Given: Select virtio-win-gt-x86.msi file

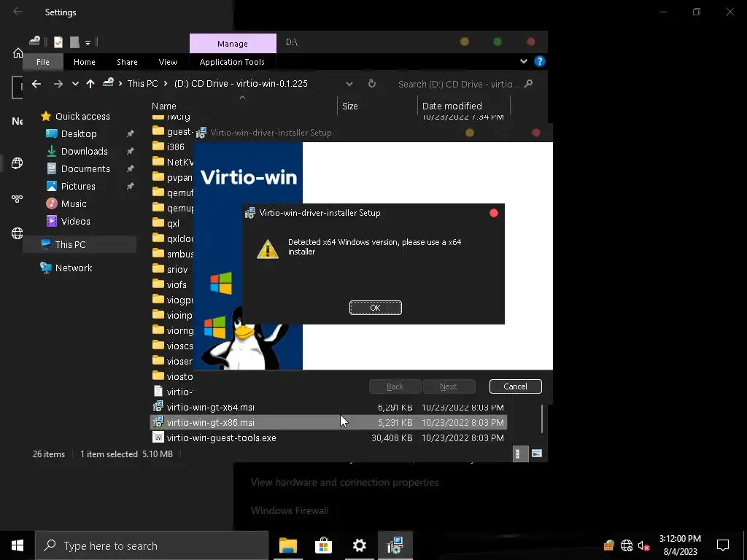Looking at the screenshot, I should click(x=329, y=422).
